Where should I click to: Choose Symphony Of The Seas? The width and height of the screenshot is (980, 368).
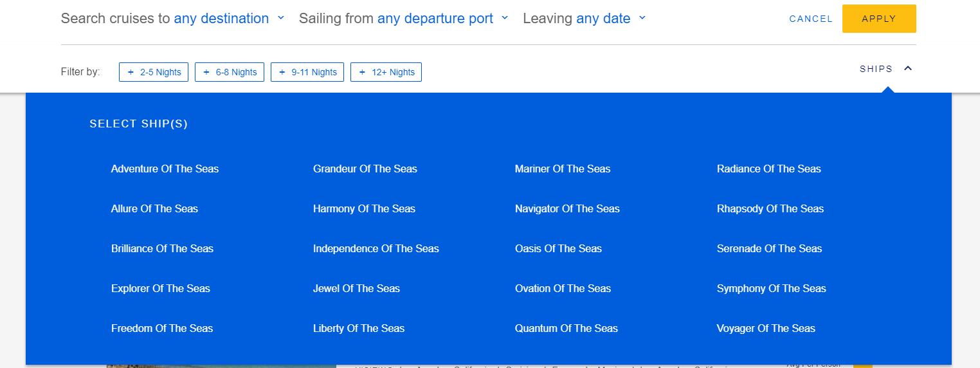click(771, 288)
